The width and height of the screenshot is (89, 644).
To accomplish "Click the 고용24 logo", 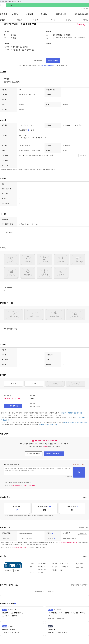I will [4, 14].
